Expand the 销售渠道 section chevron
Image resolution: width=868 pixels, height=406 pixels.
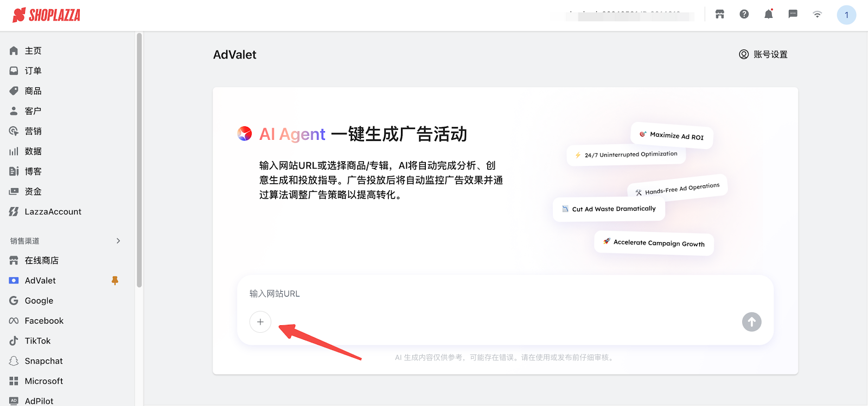click(x=118, y=241)
